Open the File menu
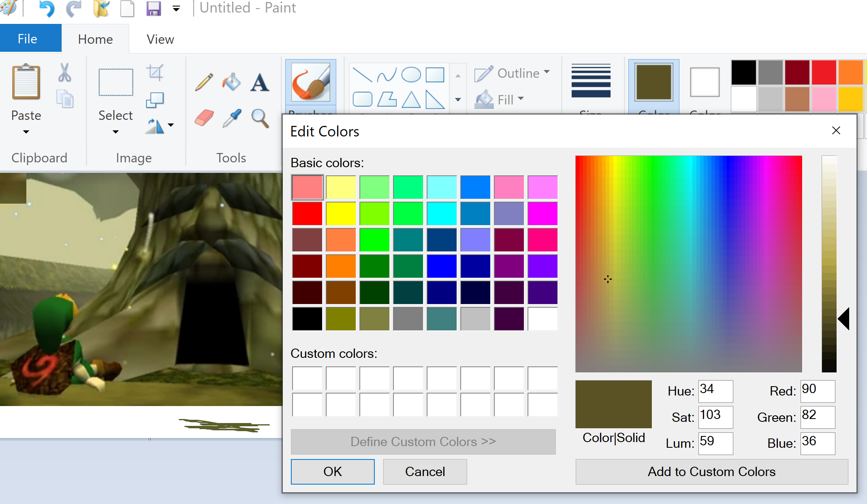The image size is (867, 504). click(31, 38)
